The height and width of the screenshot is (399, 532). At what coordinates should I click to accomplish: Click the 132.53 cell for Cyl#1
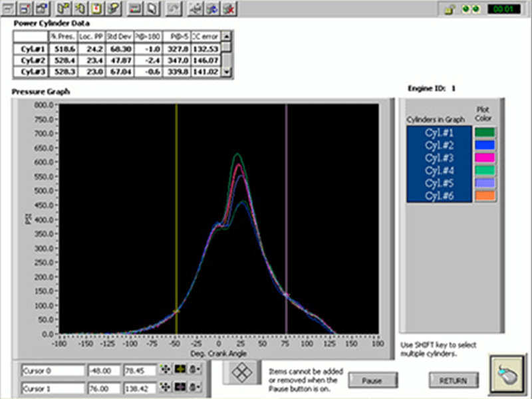pos(205,49)
